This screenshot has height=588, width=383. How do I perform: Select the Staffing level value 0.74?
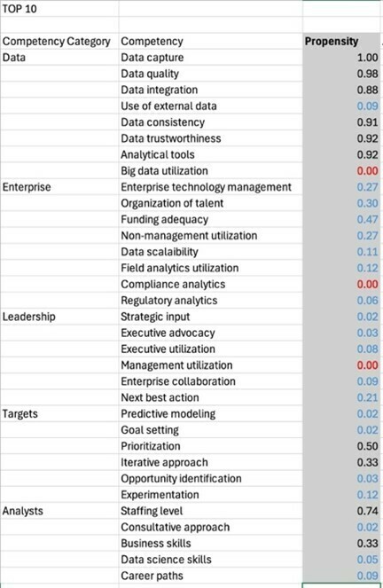(x=341, y=511)
